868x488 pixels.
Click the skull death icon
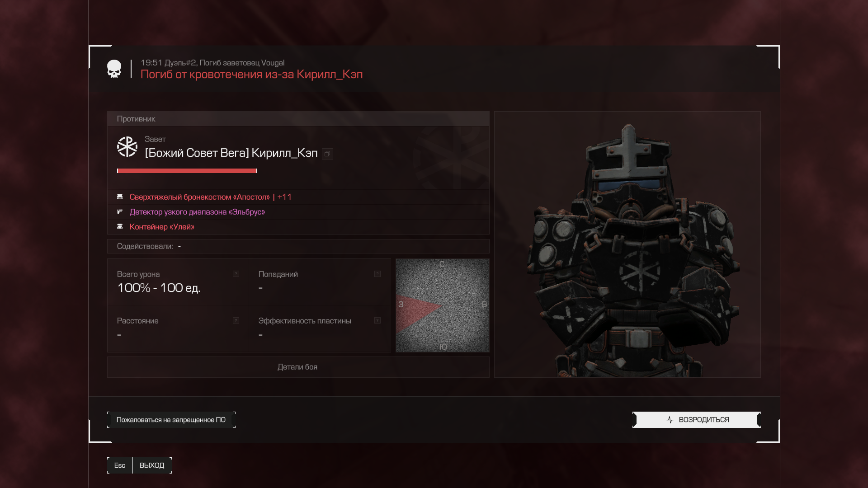click(x=114, y=69)
